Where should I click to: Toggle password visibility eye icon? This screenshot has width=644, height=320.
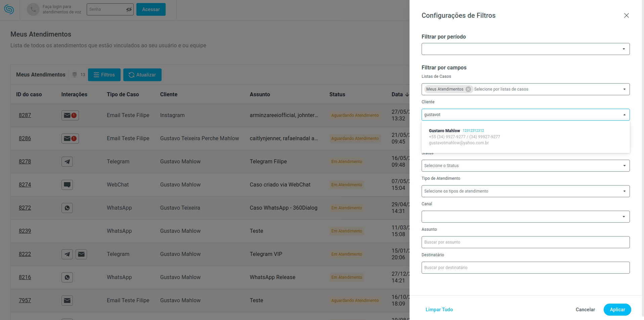click(x=129, y=9)
